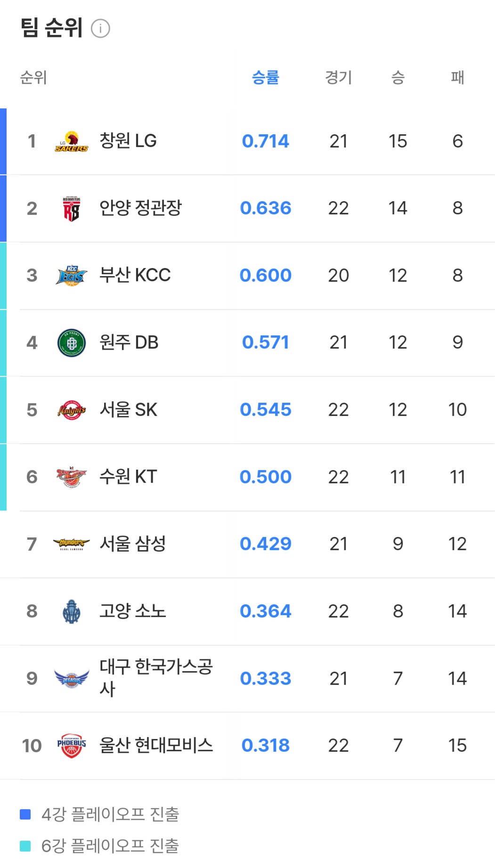Select the 경기 column header
Image resolution: width=495 pixels, height=868 pixels.
pyautogui.click(x=338, y=77)
